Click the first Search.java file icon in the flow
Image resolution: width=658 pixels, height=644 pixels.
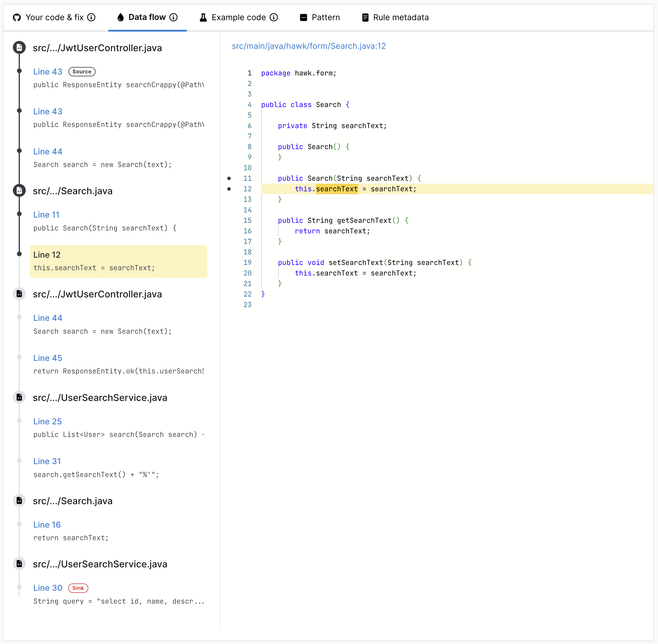pos(19,191)
